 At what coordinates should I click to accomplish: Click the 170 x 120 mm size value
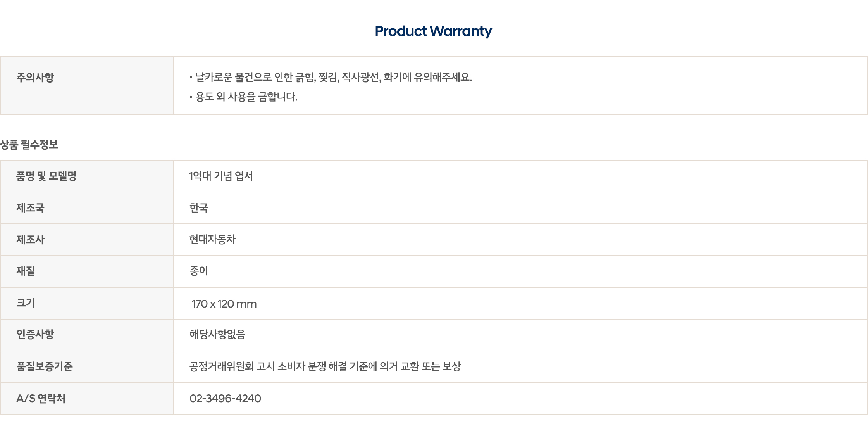(224, 304)
